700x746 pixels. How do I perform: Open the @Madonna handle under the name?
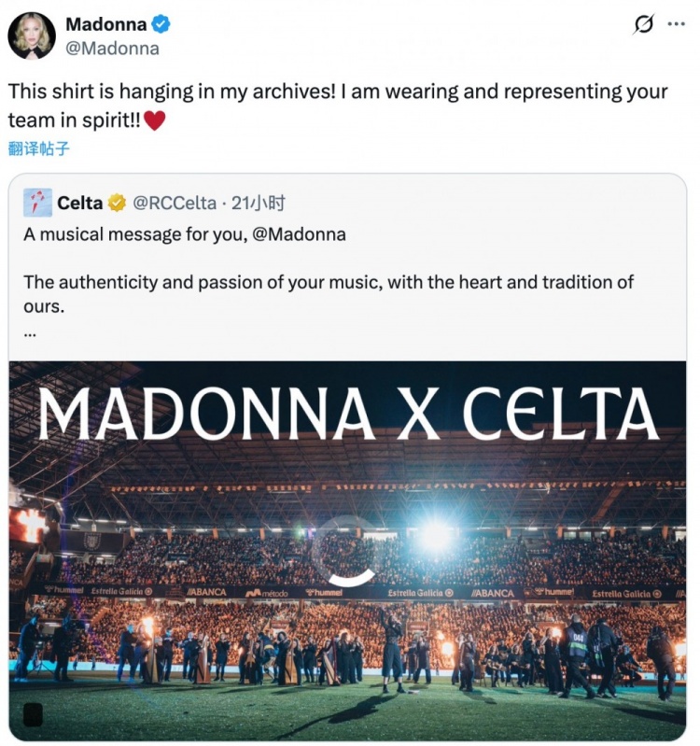point(110,49)
